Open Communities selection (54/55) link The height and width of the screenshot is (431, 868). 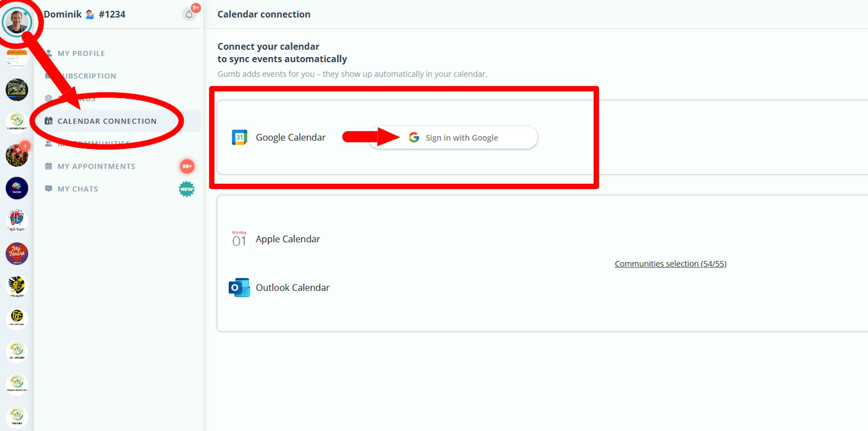point(670,263)
